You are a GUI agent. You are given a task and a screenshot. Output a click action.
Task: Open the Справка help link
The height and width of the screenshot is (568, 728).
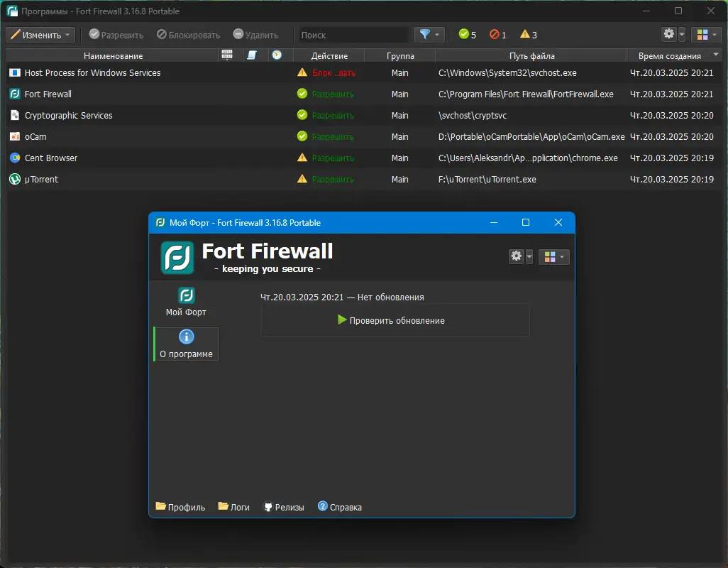pos(340,507)
